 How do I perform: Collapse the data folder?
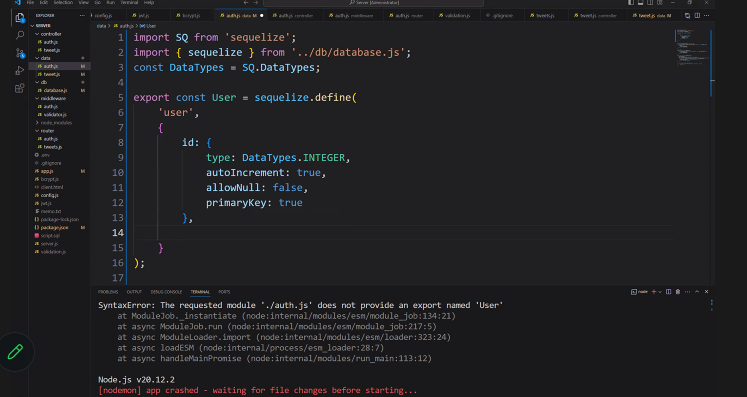(x=46, y=58)
